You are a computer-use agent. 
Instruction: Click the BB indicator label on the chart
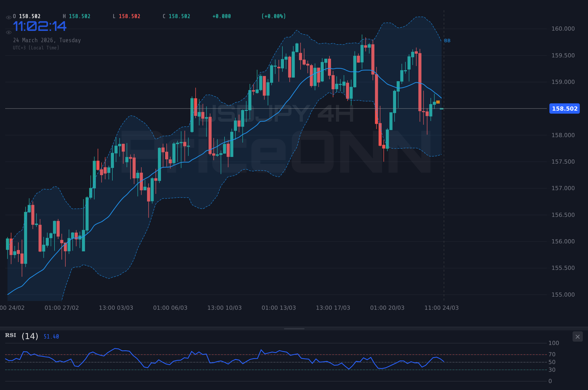[x=447, y=40]
